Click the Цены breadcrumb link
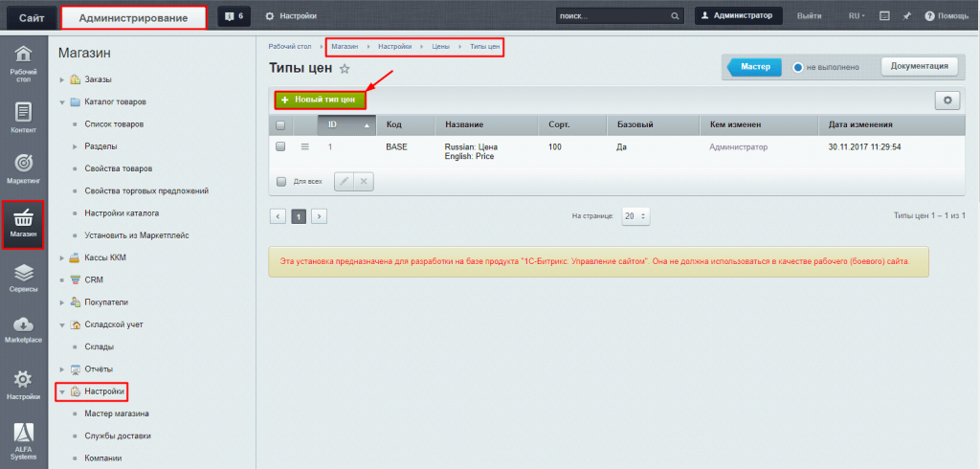The image size is (980, 469). pos(440,47)
